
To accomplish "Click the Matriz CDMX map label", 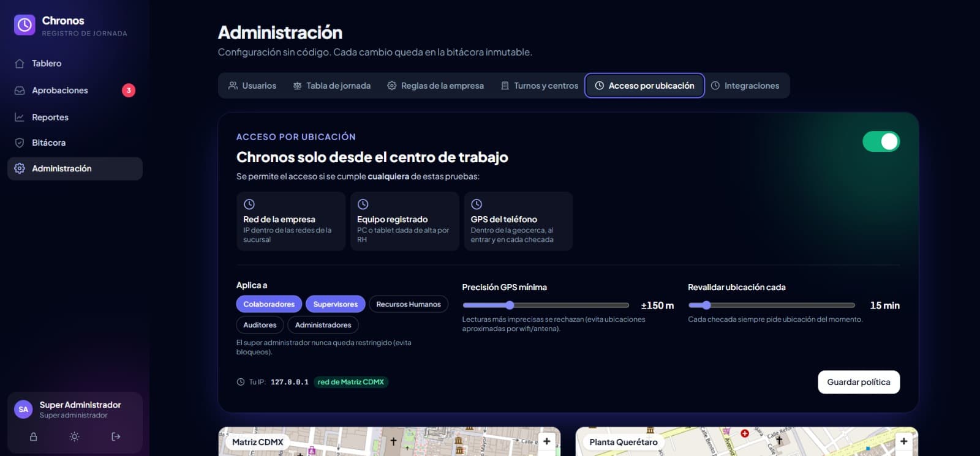I will click(258, 442).
